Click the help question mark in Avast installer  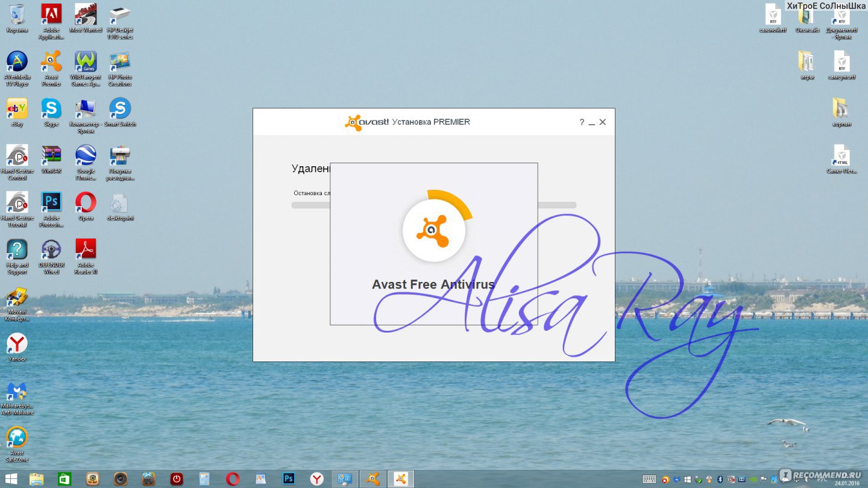(582, 122)
